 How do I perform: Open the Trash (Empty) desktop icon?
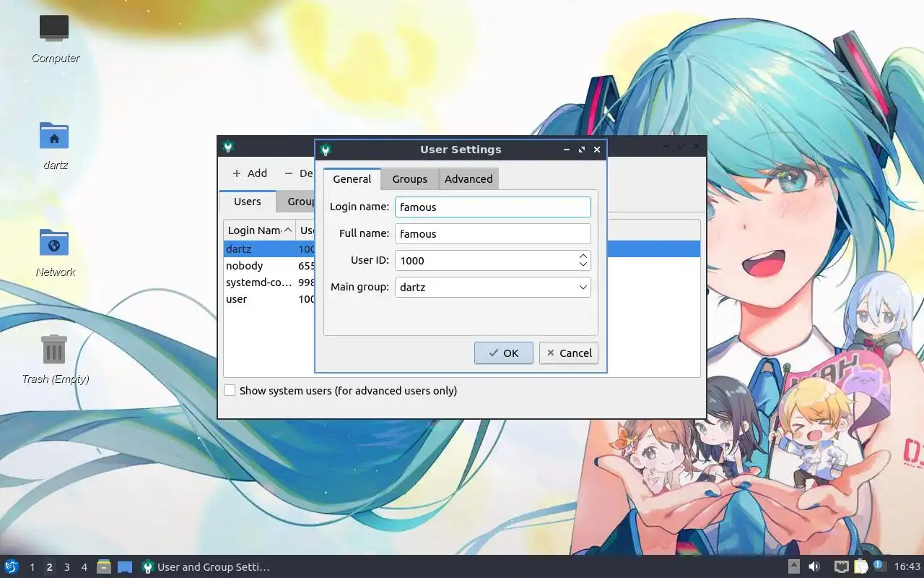tap(55, 359)
